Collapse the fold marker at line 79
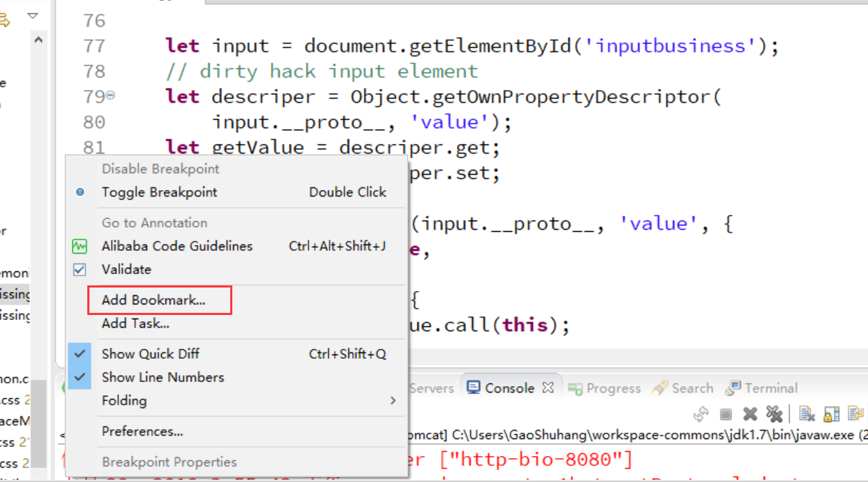The height and width of the screenshot is (482, 868). coord(111,96)
